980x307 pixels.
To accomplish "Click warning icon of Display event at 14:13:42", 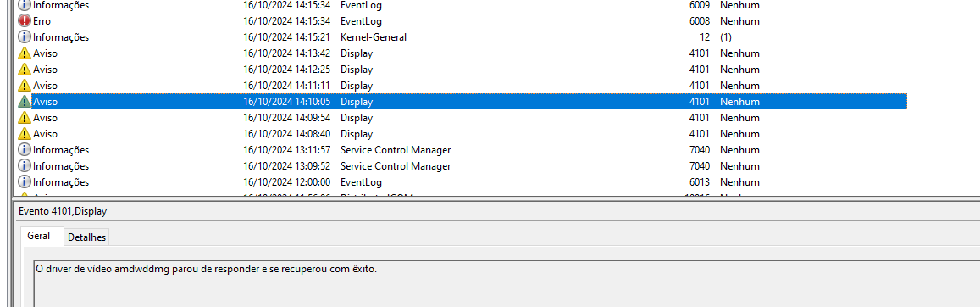I will click(x=25, y=53).
